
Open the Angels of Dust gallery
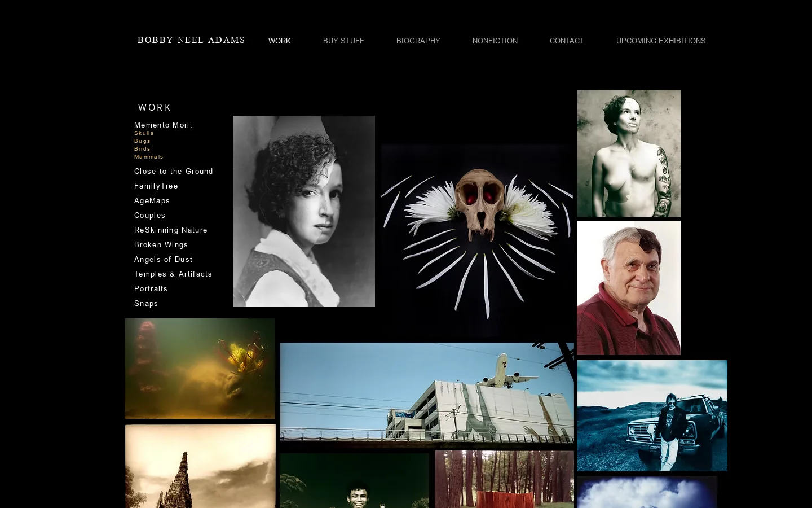pos(164,259)
